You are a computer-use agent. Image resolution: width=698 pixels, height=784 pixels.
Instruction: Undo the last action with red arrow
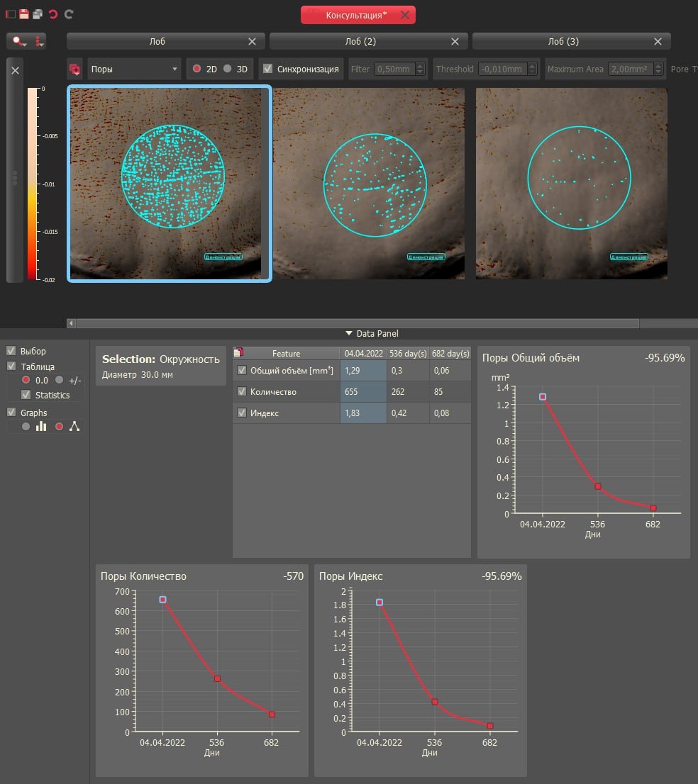pos(53,14)
